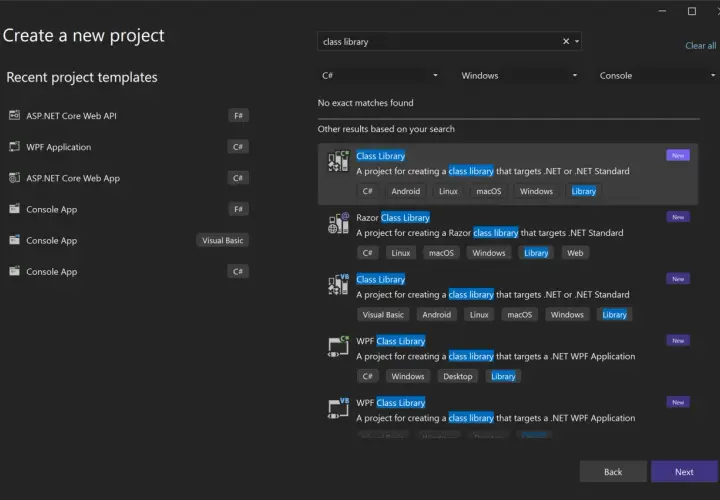This screenshot has width=720, height=500.
Task: Click the Desktop tag on WPF Class Library
Action: (x=458, y=376)
